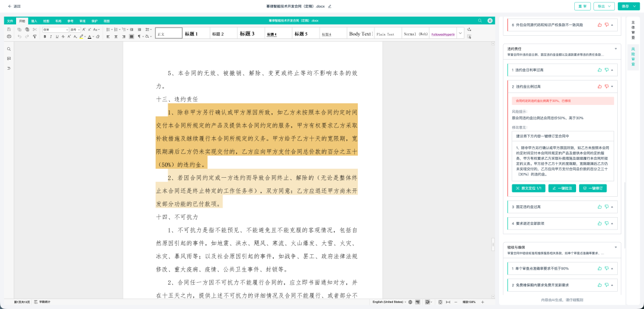Thumbs up on 违约金比例过高 item
Screen dimensions: 644x309
coord(600,86)
